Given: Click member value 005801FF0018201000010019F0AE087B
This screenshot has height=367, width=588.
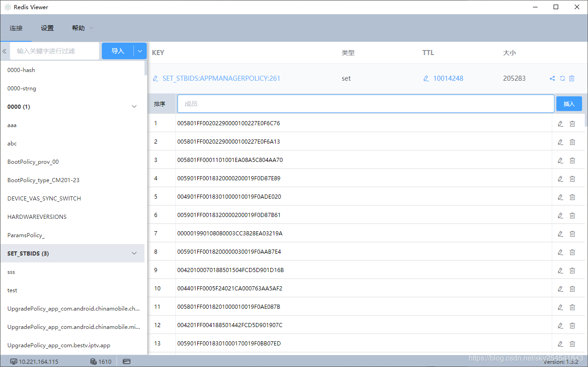Looking at the screenshot, I should [228, 307].
